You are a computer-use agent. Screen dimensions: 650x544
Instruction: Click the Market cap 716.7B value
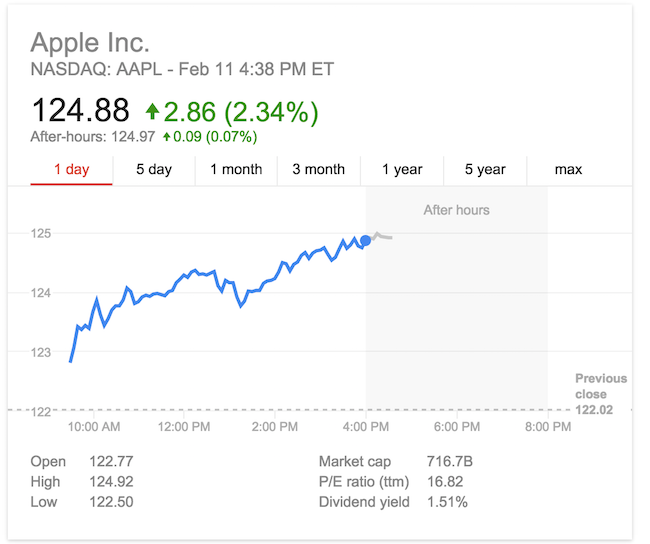[448, 462]
